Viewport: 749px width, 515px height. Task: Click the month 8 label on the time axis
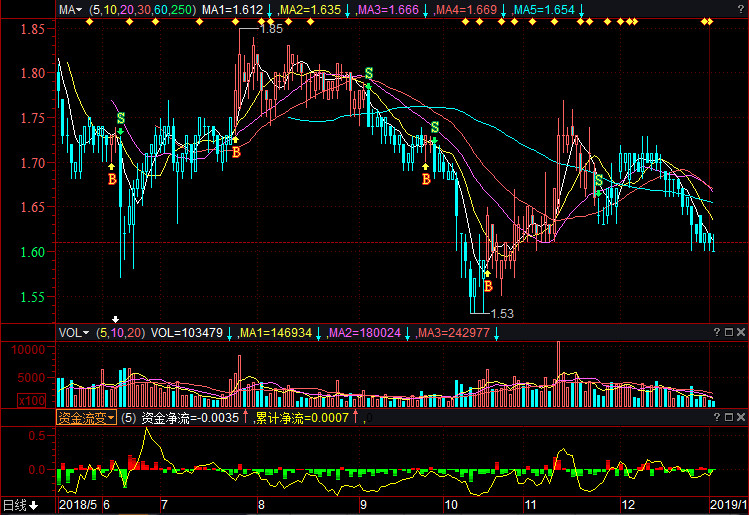click(x=261, y=505)
